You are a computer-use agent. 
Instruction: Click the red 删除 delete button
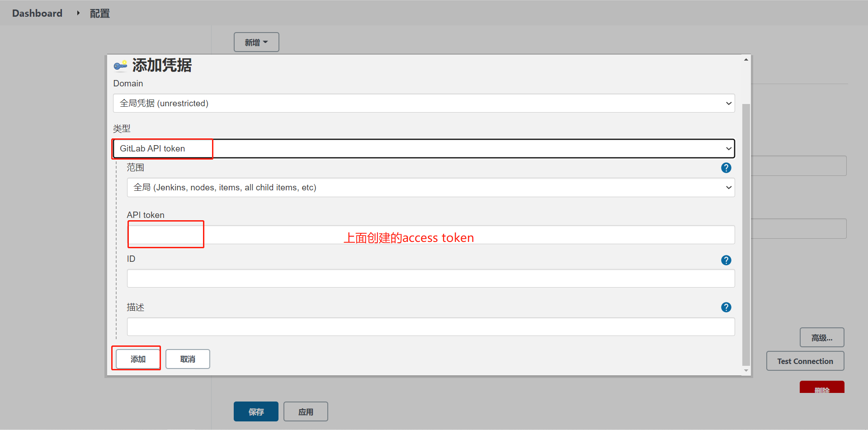[822, 387]
